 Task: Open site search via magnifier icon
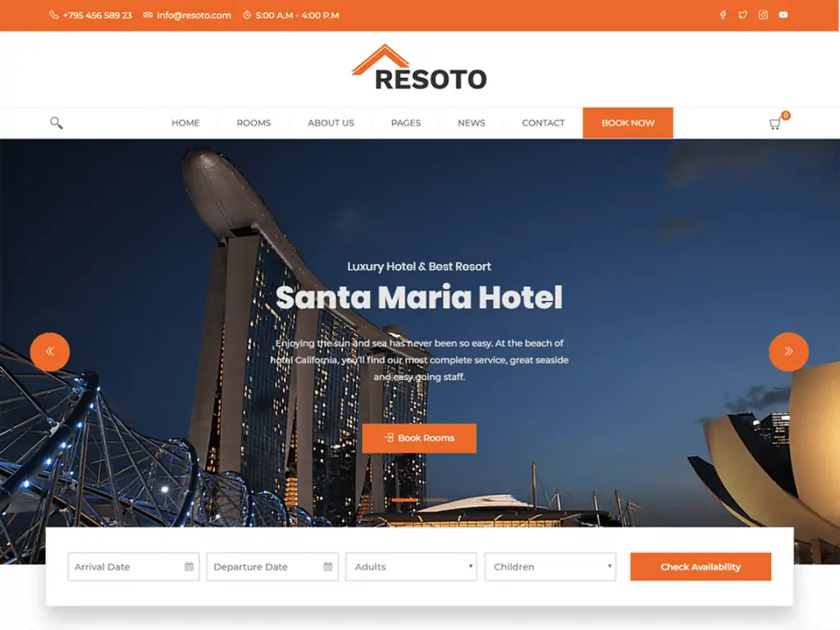pyautogui.click(x=57, y=123)
